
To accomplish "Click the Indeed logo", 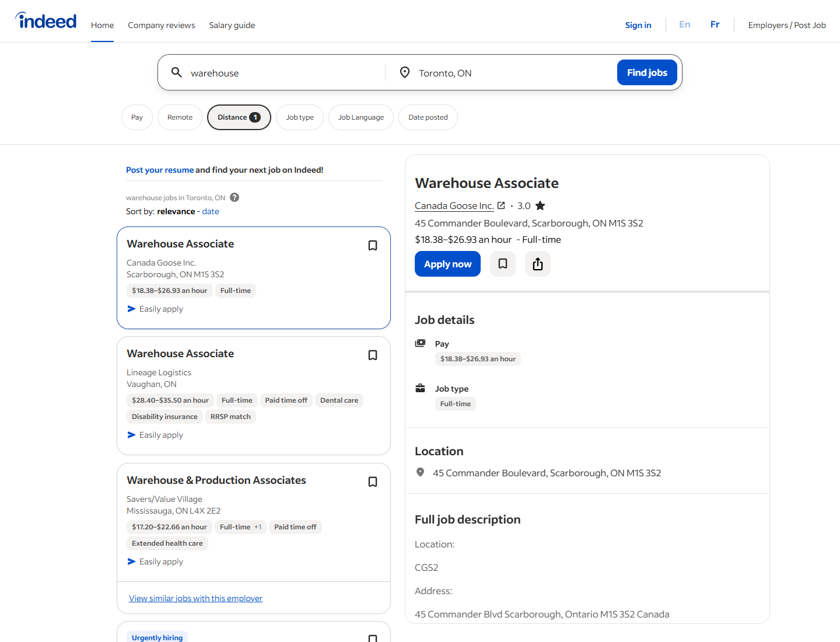I will pyautogui.click(x=46, y=21).
